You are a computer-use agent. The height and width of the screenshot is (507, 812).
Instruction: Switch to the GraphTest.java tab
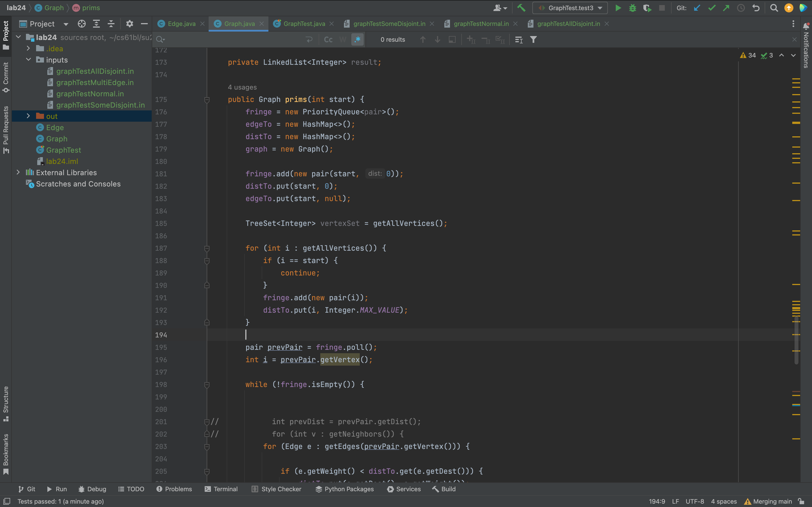click(304, 24)
